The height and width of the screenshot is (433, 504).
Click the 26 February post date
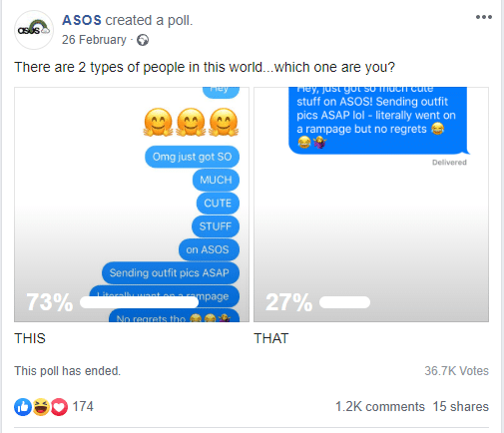pyautogui.click(x=94, y=40)
